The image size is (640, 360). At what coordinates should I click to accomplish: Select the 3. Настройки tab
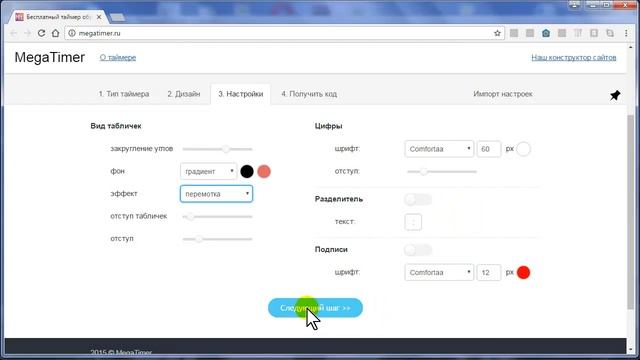[x=241, y=94]
